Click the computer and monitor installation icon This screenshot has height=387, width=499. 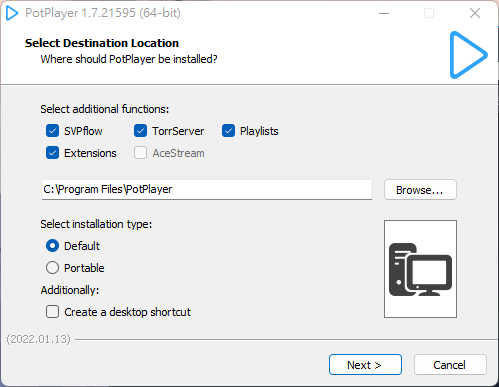point(420,269)
